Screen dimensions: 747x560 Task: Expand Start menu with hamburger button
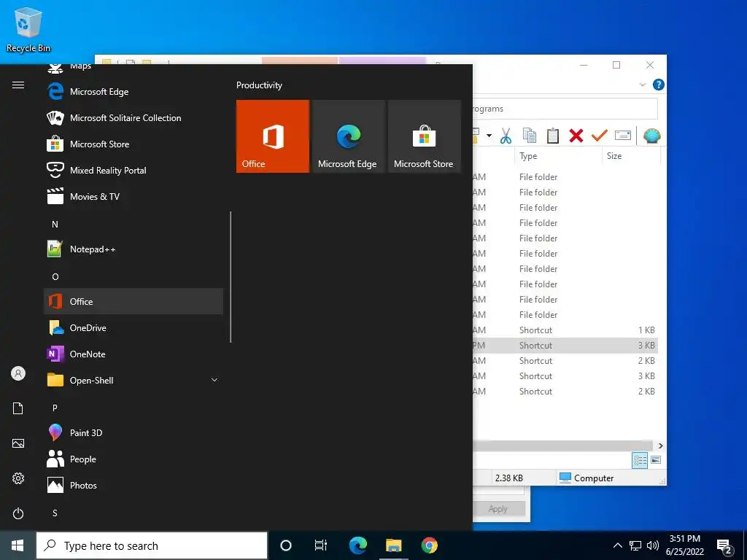[x=18, y=85]
